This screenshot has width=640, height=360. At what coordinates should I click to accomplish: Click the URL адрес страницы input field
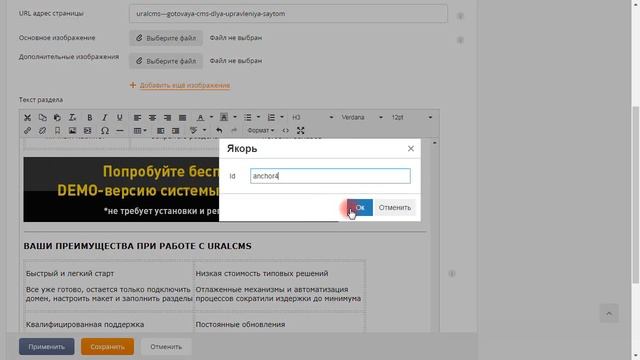tap(288, 14)
